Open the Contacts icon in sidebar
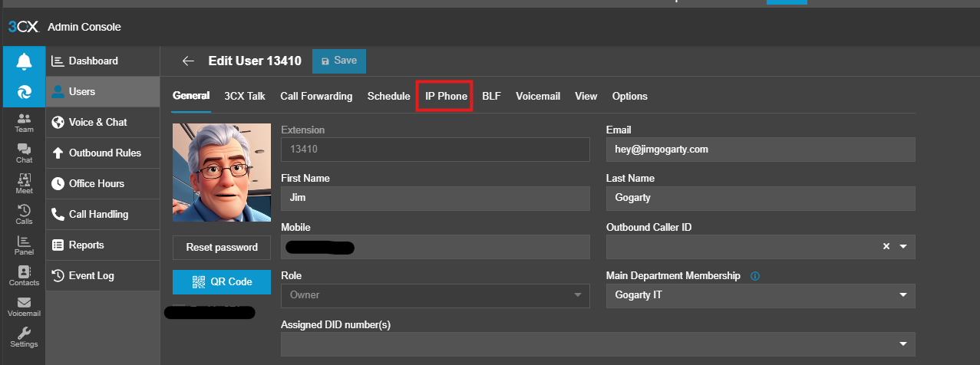Image resolution: width=980 pixels, height=365 pixels. [x=24, y=276]
